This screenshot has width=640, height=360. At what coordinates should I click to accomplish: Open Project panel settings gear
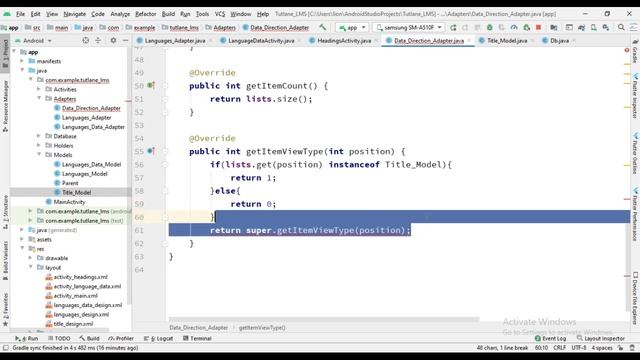(x=113, y=40)
